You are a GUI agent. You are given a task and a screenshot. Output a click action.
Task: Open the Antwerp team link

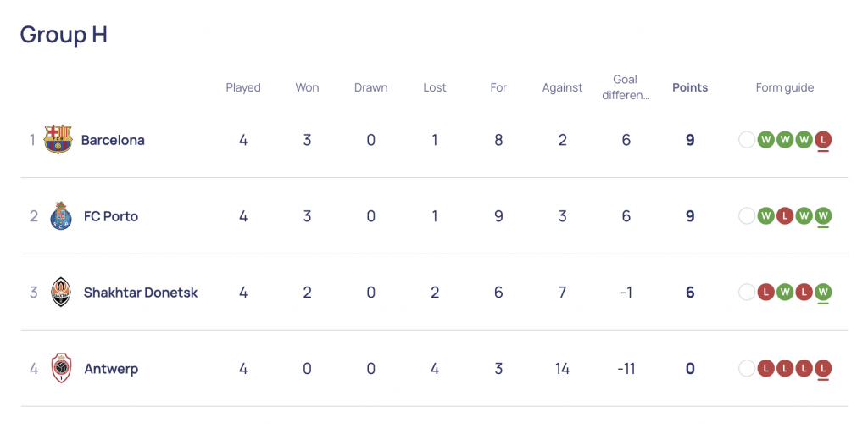[111, 369]
